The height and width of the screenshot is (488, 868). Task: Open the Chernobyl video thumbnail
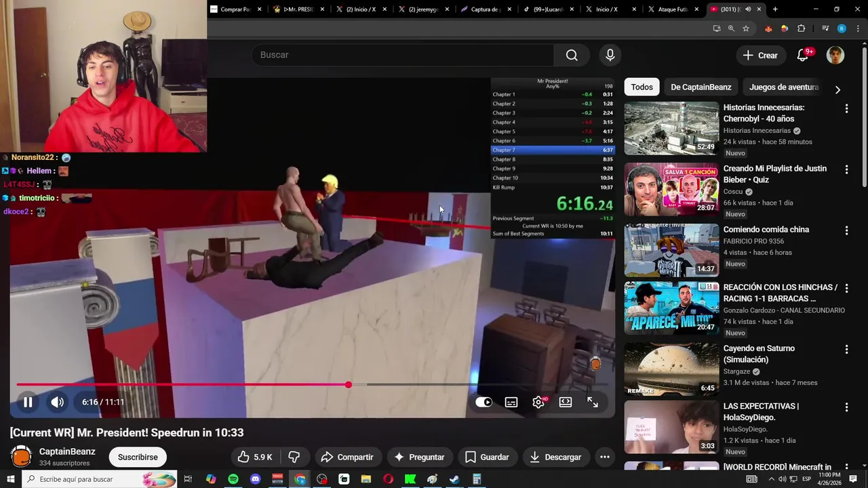tap(671, 128)
